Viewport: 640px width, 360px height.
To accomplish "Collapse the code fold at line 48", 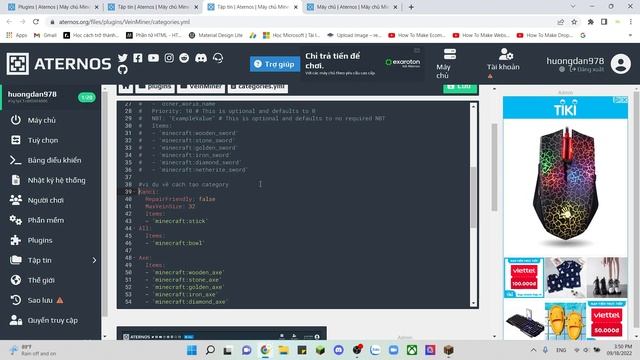I will [x=135, y=258].
